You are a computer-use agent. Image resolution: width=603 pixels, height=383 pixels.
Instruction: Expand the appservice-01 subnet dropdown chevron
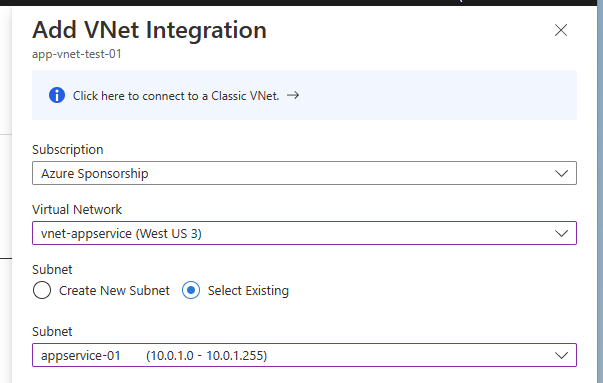(561, 355)
